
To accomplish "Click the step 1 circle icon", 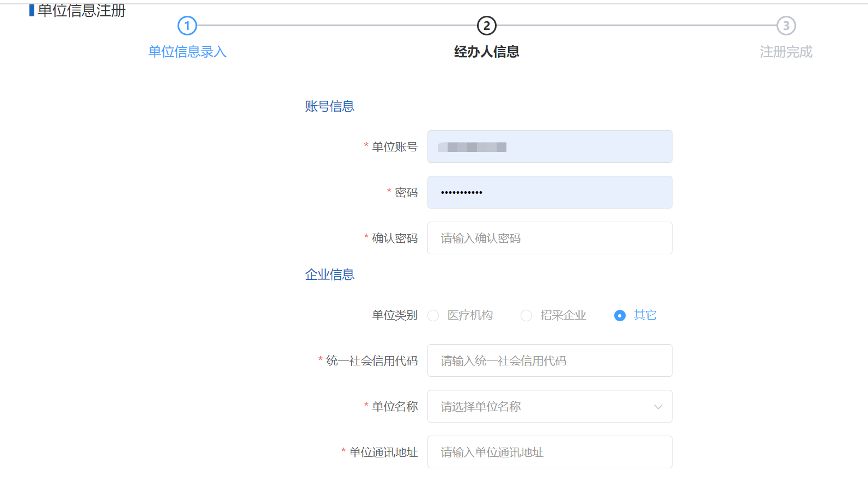I will (187, 26).
